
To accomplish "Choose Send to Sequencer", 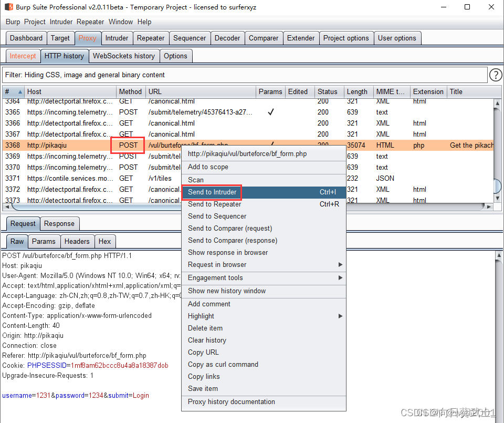I will (x=264, y=216).
